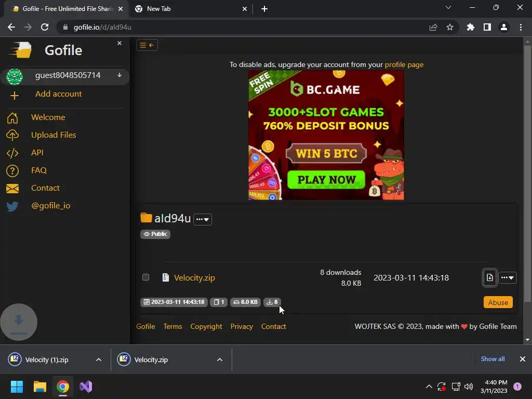Open the Velocity.zip file link
Screen dimensions: 532x399
[194, 277]
